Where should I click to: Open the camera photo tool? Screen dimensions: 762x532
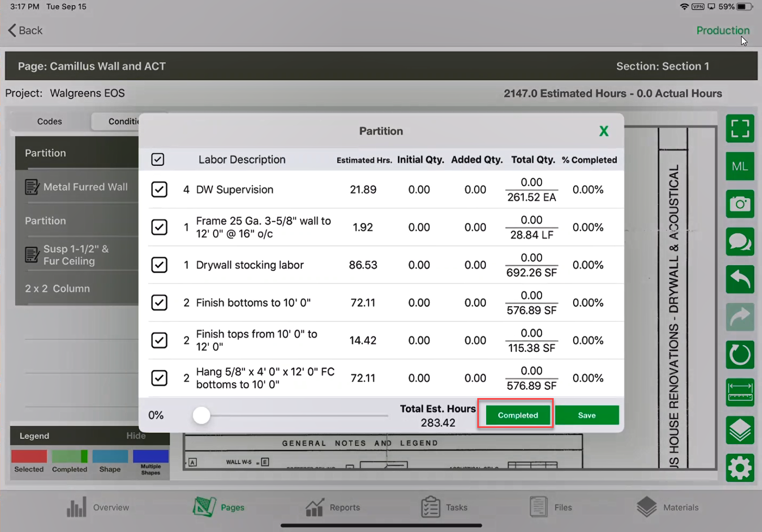(x=739, y=203)
